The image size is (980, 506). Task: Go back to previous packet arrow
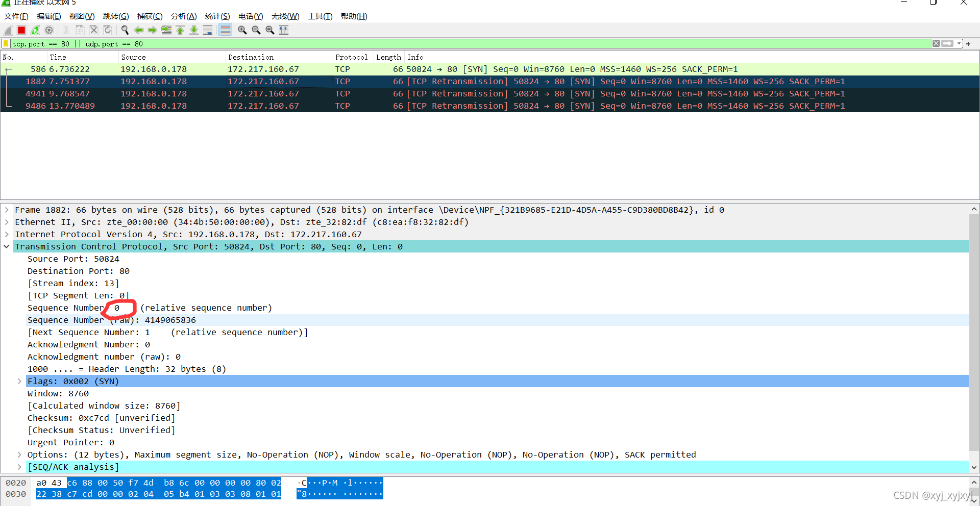coord(138,30)
